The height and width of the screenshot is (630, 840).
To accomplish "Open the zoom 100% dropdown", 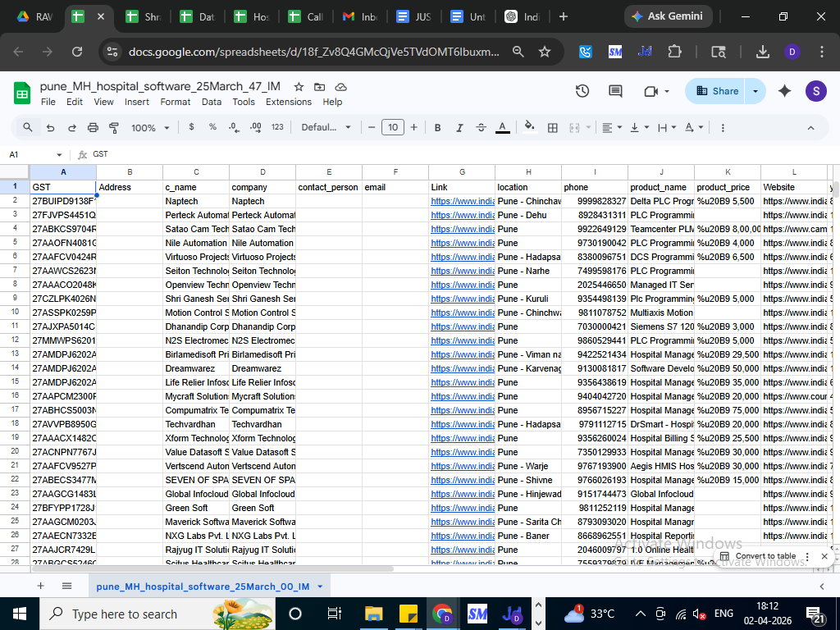I will [149, 128].
